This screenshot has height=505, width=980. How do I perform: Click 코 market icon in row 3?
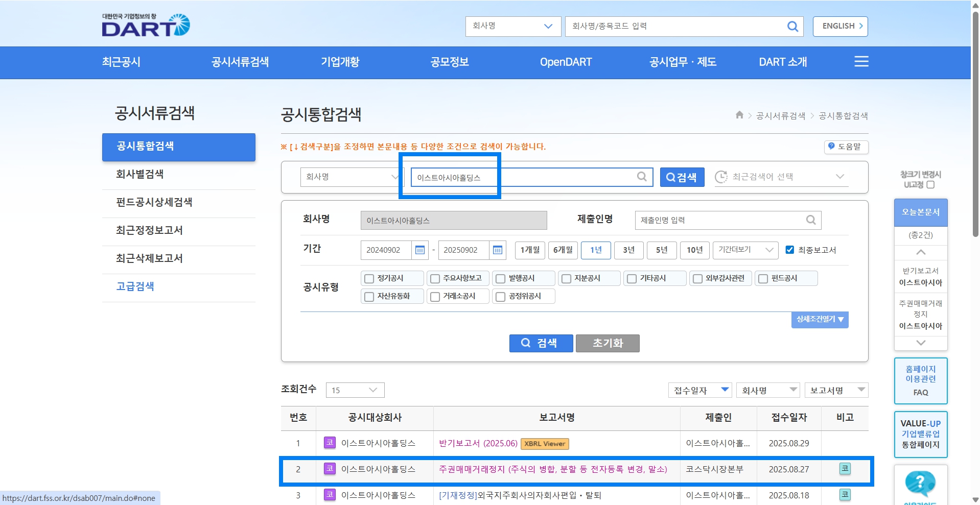[330, 495]
